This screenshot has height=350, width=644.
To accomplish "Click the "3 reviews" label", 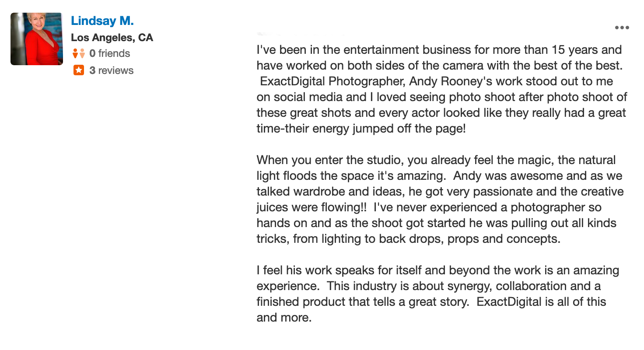I will coord(112,70).
